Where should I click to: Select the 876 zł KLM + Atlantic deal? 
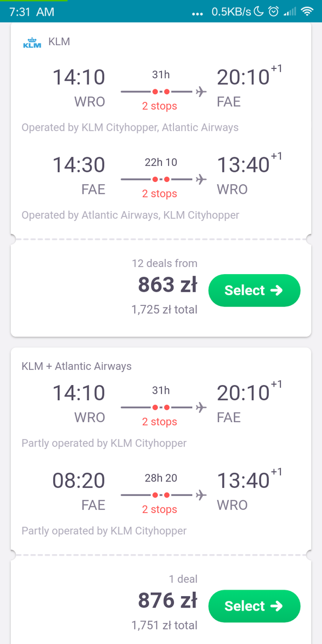coord(254,606)
